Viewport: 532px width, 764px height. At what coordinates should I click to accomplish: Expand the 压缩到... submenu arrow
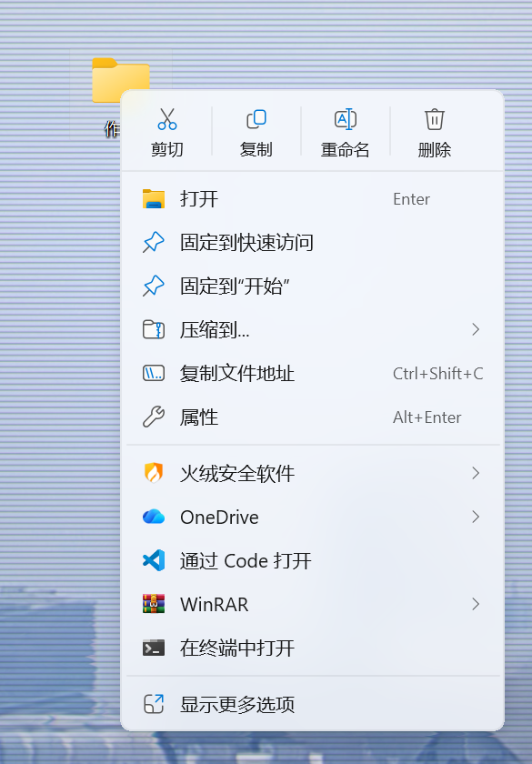(476, 329)
